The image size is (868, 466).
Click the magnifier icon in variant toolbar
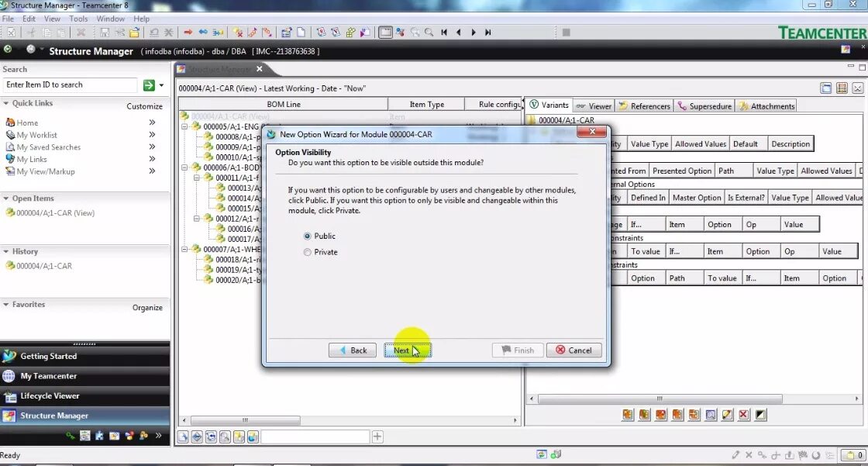coord(711,415)
